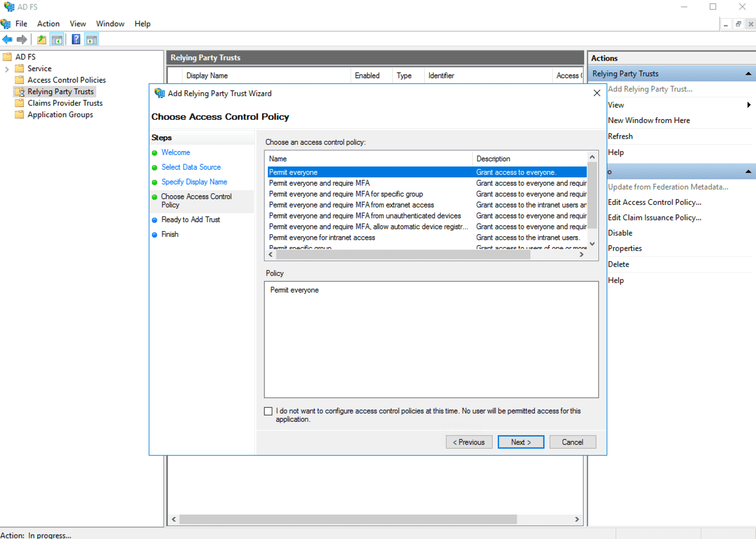The image size is (756, 539).
Task: Click the Next button in the wizard
Action: coord(520,442)
